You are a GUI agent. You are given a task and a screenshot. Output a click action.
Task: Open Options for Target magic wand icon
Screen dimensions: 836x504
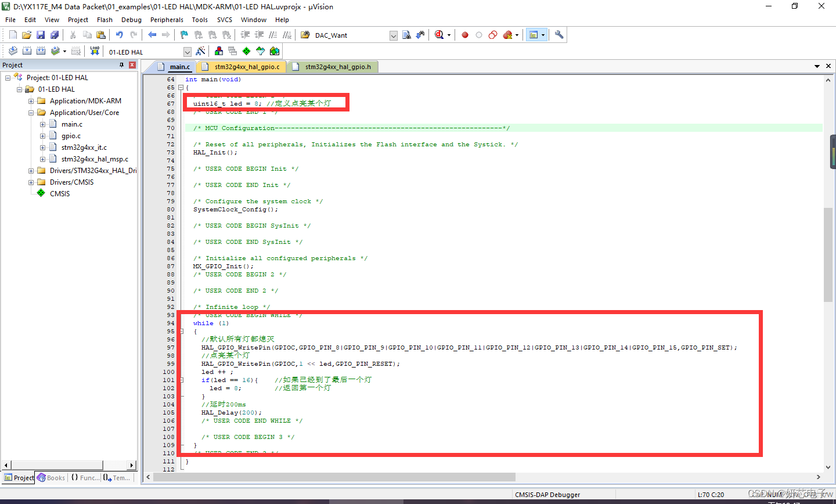pos(200,51)
